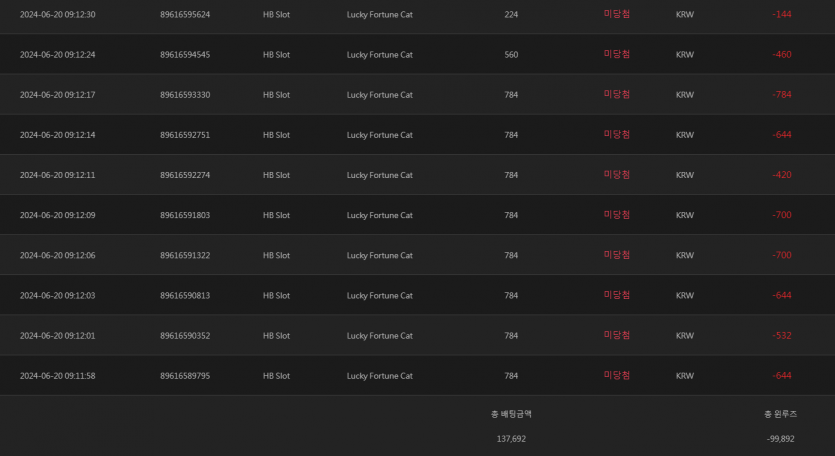The width and height of the screenshot is (835, 456).
Task: Click HB Slot in the 09:12:06 row
Action: pyautogui.click(x=276, y=255)
